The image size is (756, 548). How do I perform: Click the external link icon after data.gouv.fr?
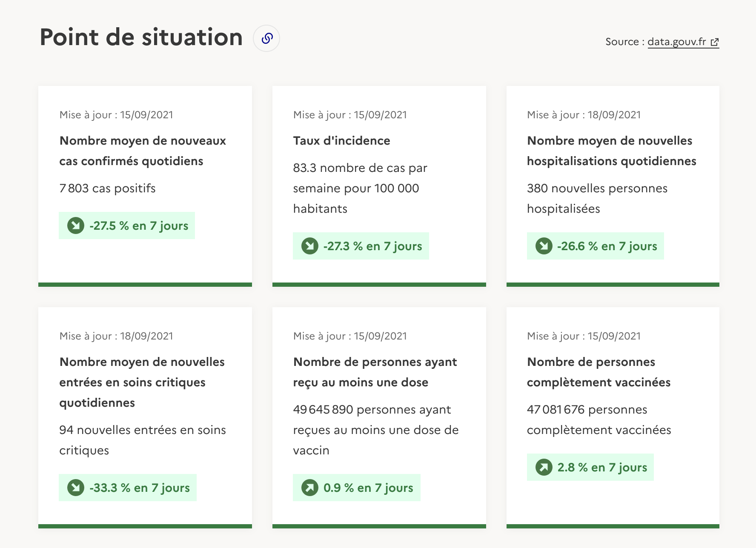715,42
